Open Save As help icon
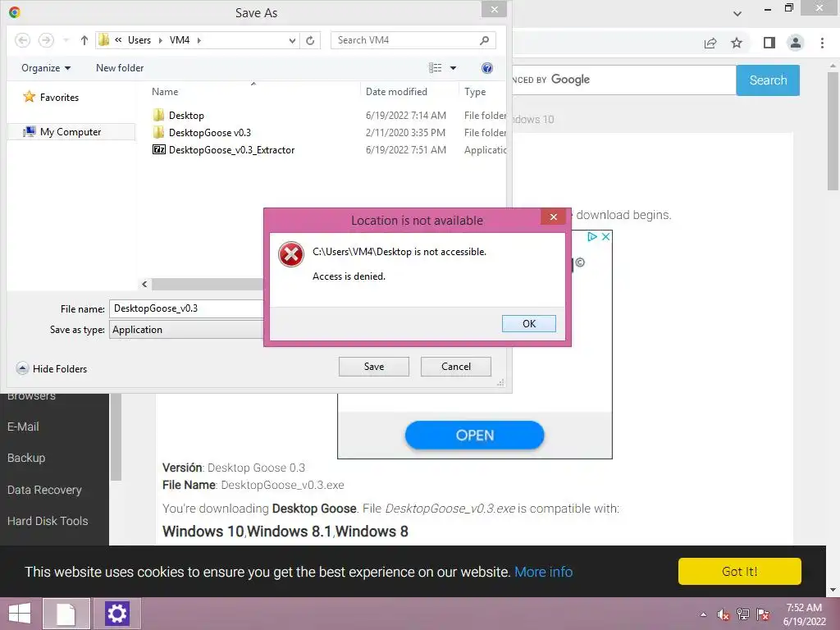Viewport: 840px width, 630px height. click(x=487, y=68)
